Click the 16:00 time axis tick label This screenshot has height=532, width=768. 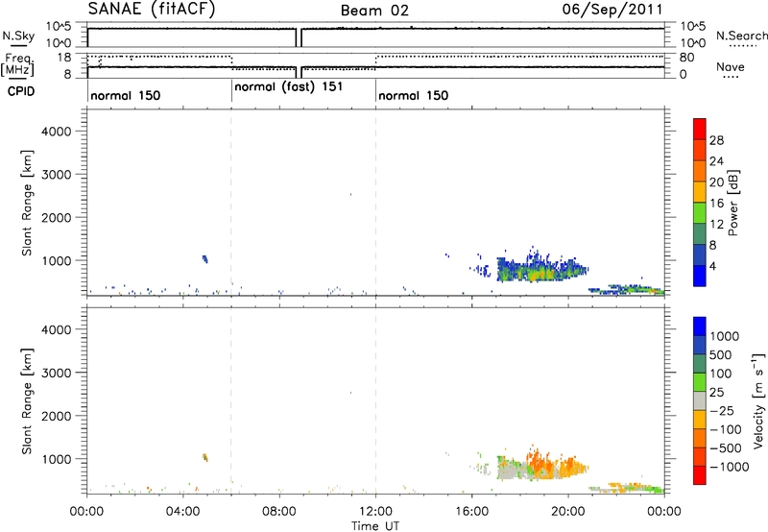[x=471, y=512]
